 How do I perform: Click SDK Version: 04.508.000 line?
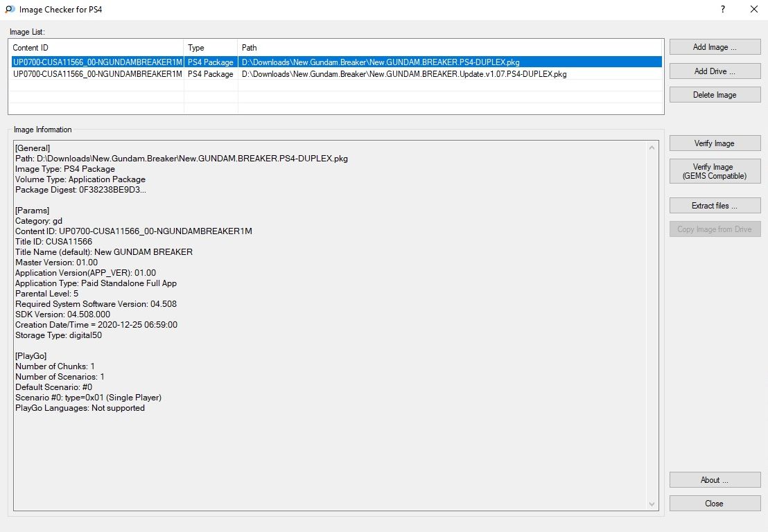tap(62, 314)
